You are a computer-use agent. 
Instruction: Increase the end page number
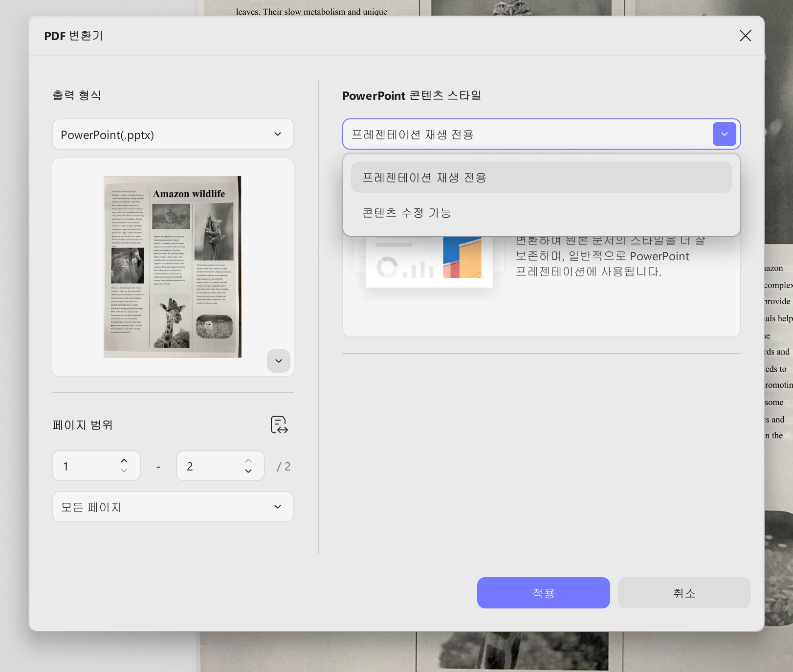[248, 461]
